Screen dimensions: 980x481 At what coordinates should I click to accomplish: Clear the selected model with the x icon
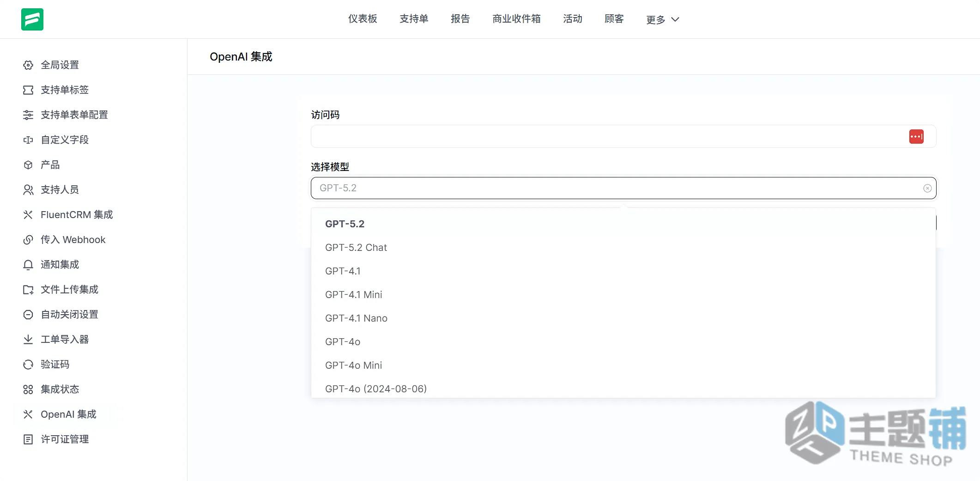(x=927, y=188)
